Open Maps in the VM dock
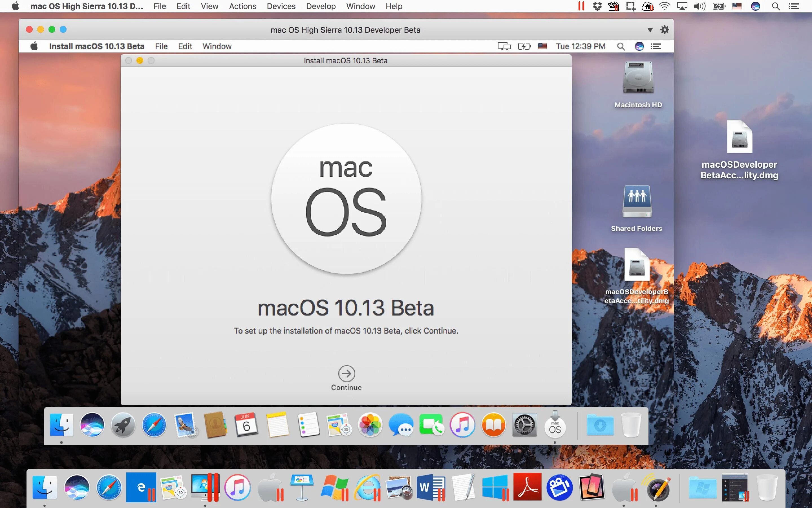This screenshot has width=812, height=508. (339, 425)
